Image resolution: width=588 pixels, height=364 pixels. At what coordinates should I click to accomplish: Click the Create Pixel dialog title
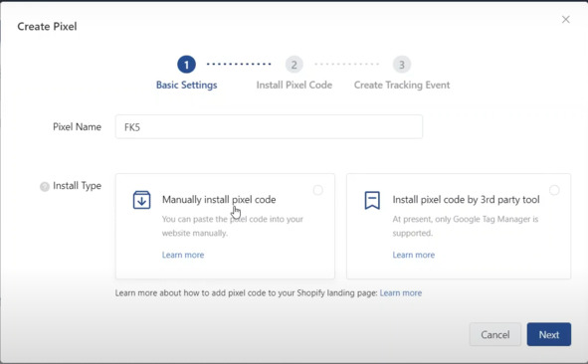tap(47, 26)
